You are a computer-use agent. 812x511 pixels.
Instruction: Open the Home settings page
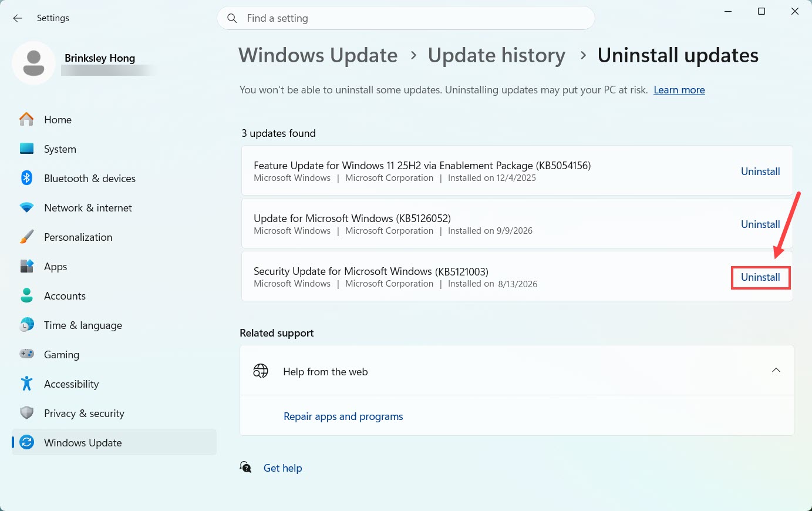pyautogui.click(x=114, y=119)
